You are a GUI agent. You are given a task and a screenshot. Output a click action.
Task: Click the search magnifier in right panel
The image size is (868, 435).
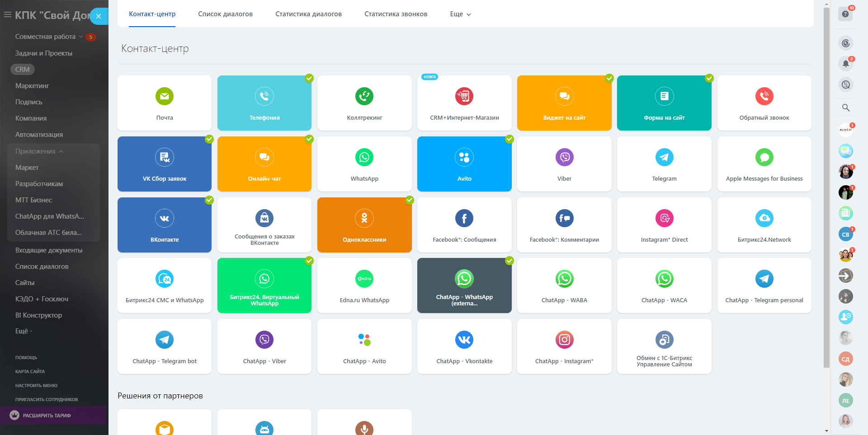click(x=845, y=108)
